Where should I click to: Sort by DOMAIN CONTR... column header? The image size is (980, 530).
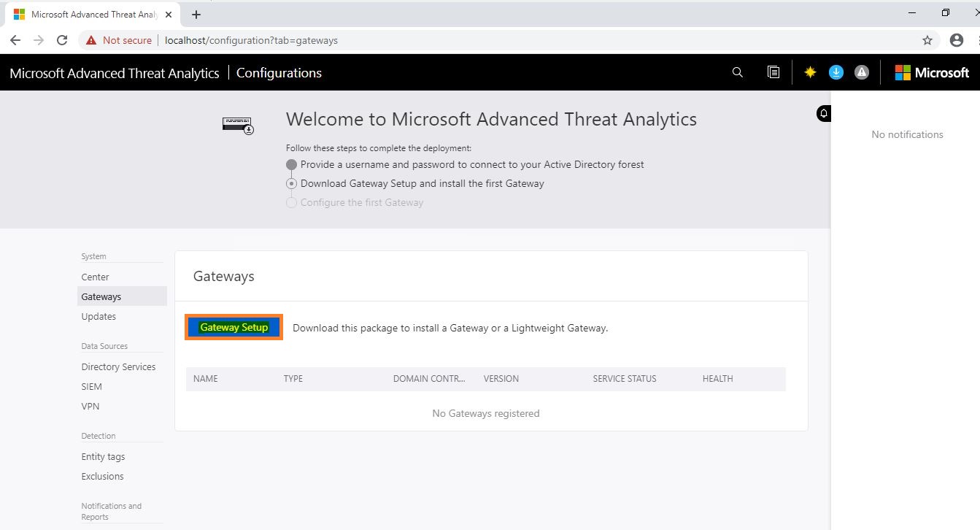[429, 379]
